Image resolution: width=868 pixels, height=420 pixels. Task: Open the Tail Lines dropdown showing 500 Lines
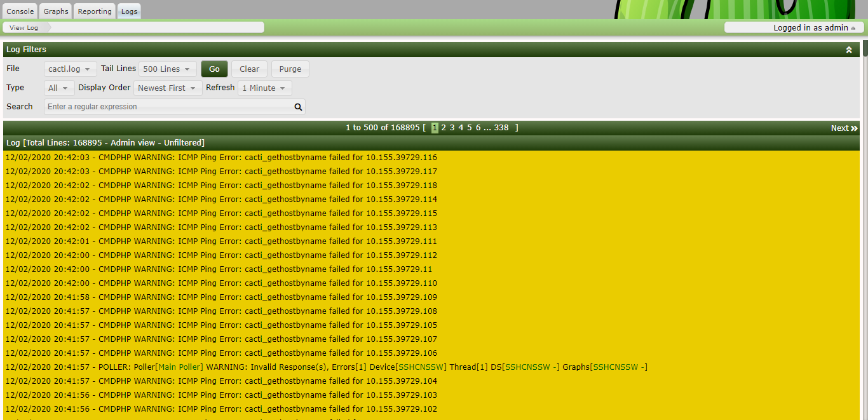(x=168, y=69)
